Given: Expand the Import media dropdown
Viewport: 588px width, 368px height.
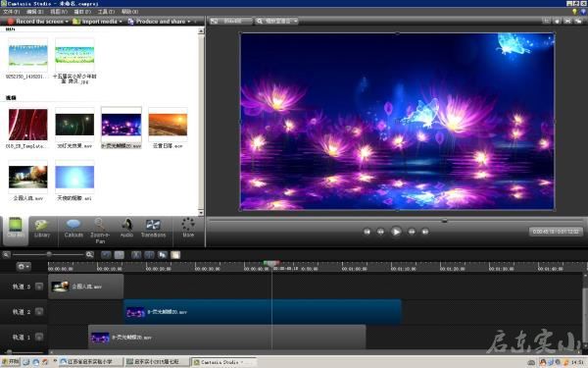Looking at the screenshot, I should click(121, 22).
